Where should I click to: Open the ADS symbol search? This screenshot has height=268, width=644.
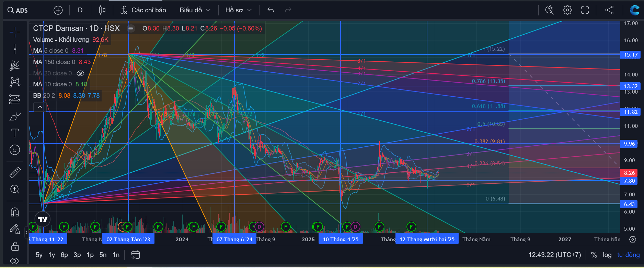[18, 10]
